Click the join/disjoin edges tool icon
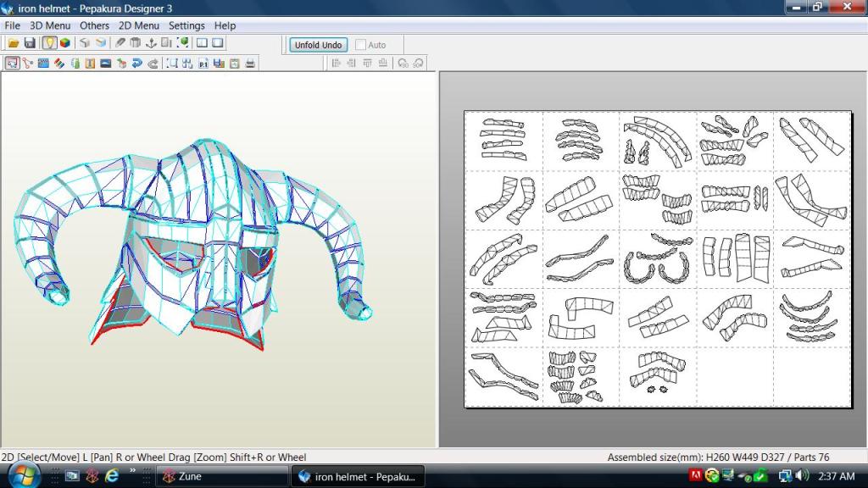868x488 pixels. click(x=28, y=64)
